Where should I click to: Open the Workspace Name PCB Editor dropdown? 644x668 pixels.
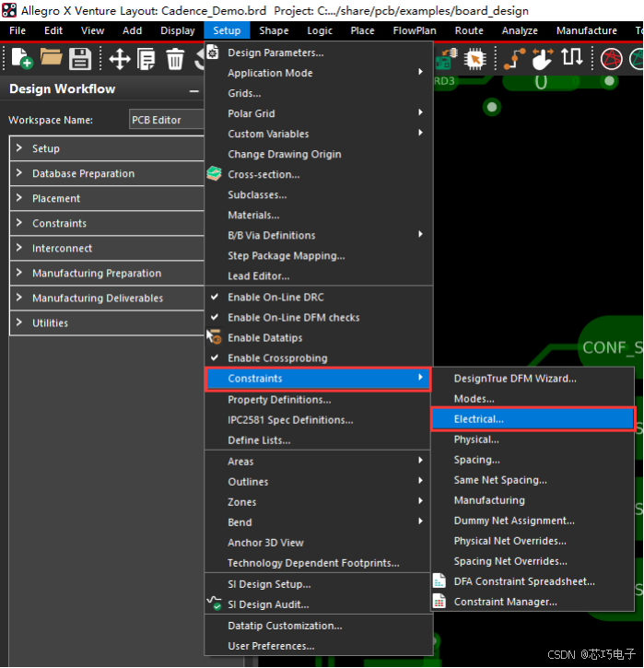[x=167, y=120]
